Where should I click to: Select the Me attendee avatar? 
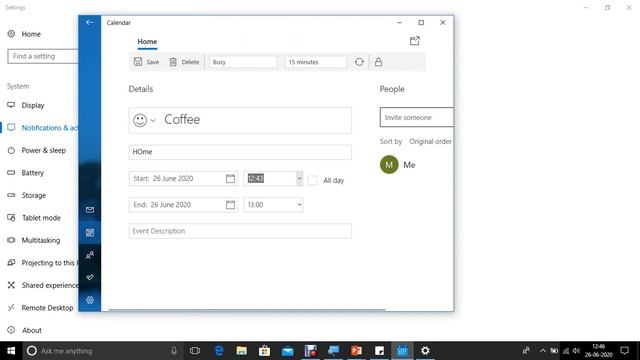[x=389, y=164]
